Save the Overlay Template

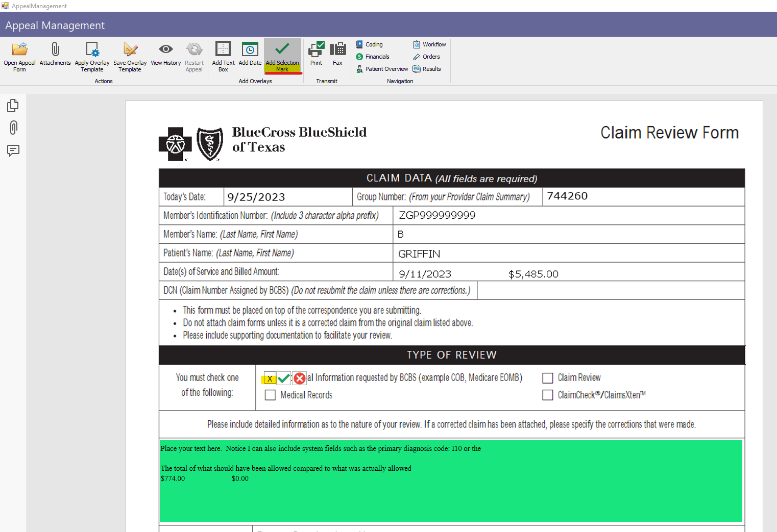[x=130, y=57]
